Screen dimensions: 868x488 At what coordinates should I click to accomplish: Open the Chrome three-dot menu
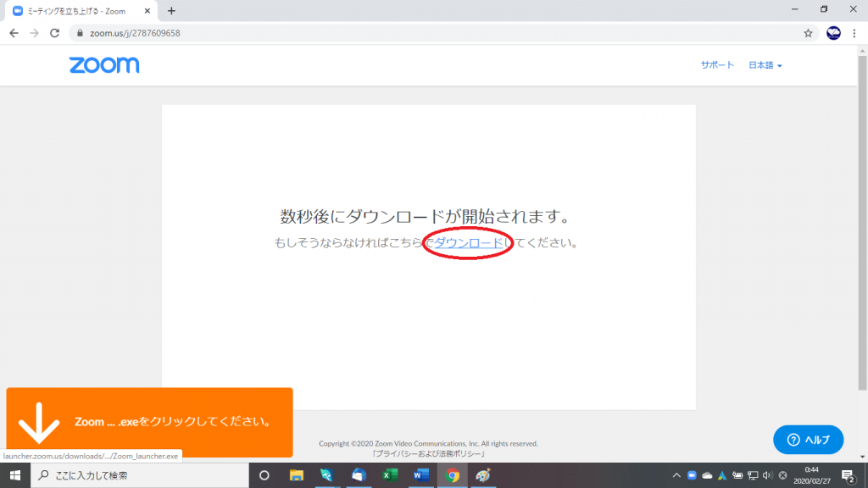[x=854, y=33]
